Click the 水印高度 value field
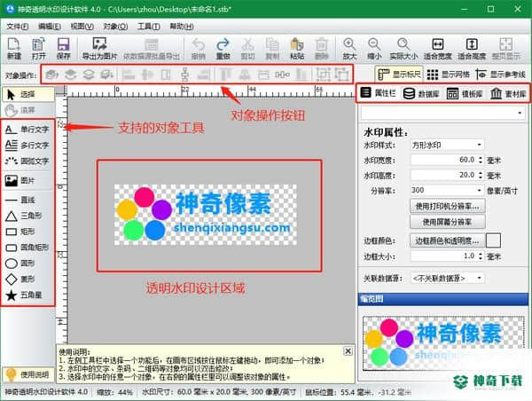 click(x=444, y=175)
